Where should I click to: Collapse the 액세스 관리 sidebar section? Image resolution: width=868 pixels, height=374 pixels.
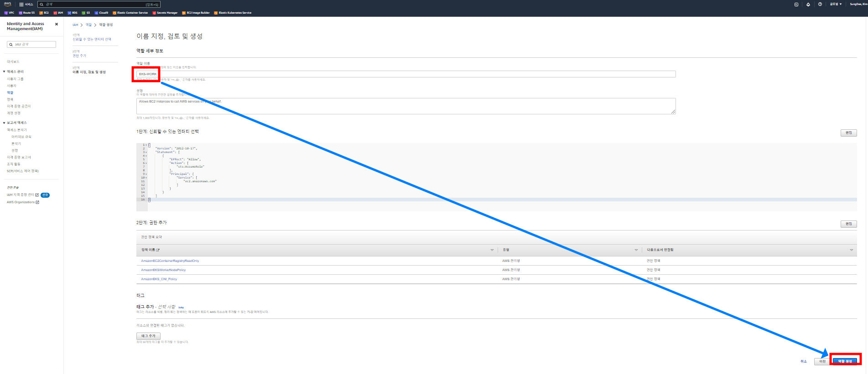(x=4, y=72)
